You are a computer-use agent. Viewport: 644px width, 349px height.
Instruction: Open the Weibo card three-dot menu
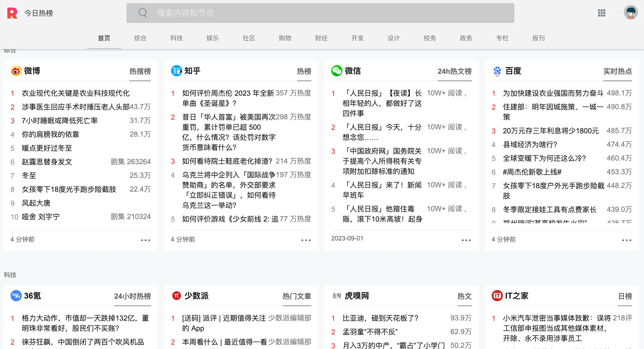coord(146,240)
